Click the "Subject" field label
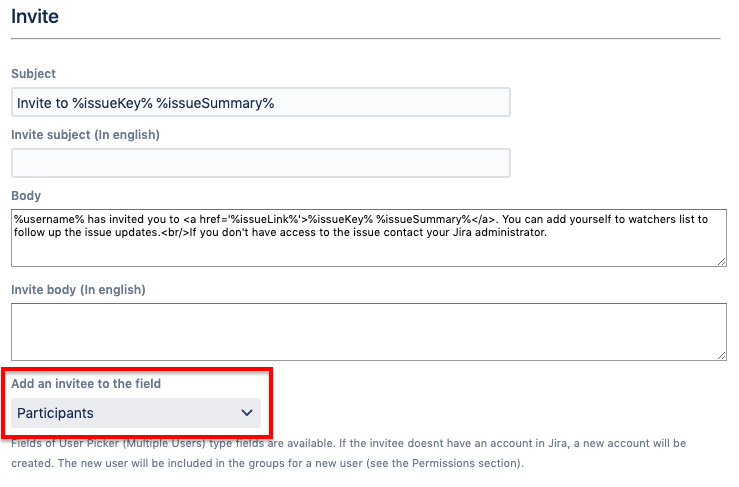The image size is (739, 487). point(34,74)
